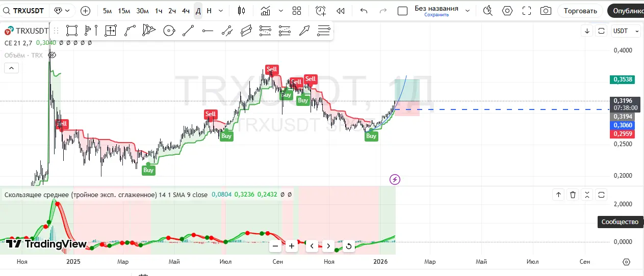Start bar replay rewind icon
Image resolution: width=644 pixels, height=276 pixels.
[341, 11]
